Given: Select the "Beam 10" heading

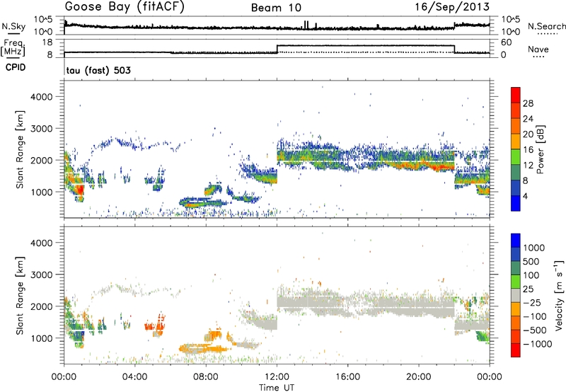Looking at the screenshot, I should (x=276, y=8).
